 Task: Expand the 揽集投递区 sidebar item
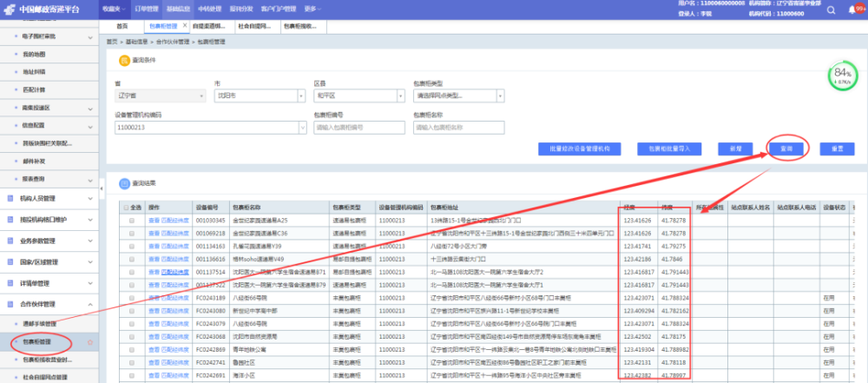point(90,108)
